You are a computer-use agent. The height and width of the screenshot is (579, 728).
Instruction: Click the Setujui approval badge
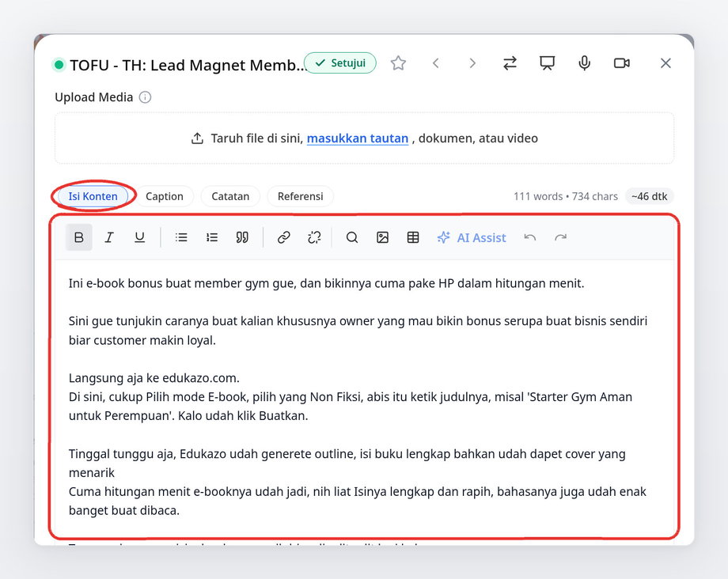(340, 63)
